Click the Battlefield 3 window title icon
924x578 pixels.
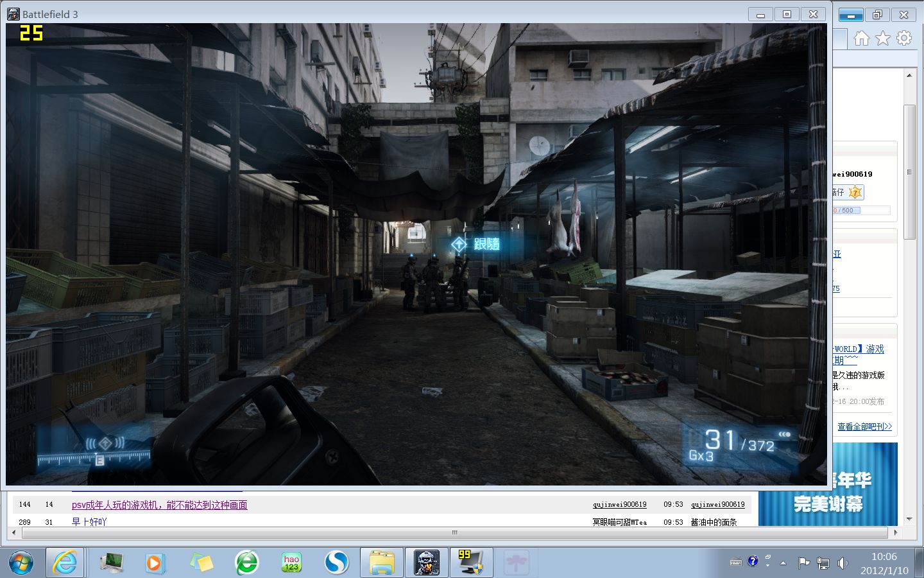13,14
